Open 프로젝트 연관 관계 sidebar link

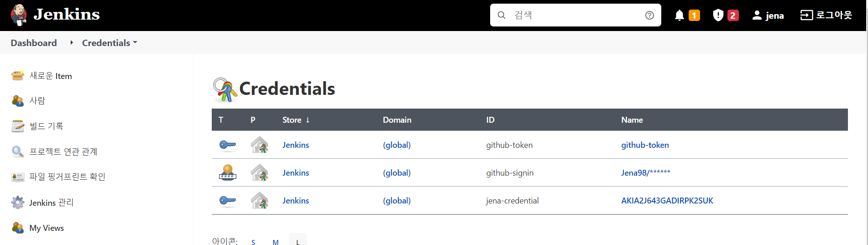click(x=63, y=151)
